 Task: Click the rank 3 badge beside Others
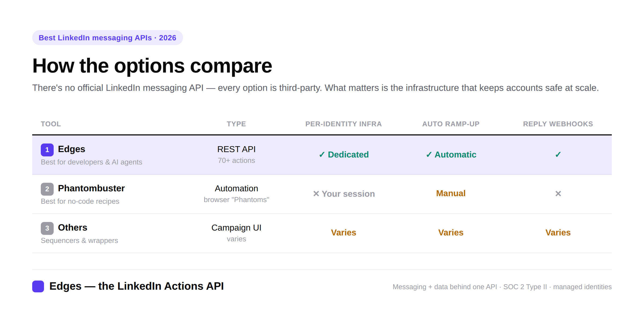tap(47, 228)
